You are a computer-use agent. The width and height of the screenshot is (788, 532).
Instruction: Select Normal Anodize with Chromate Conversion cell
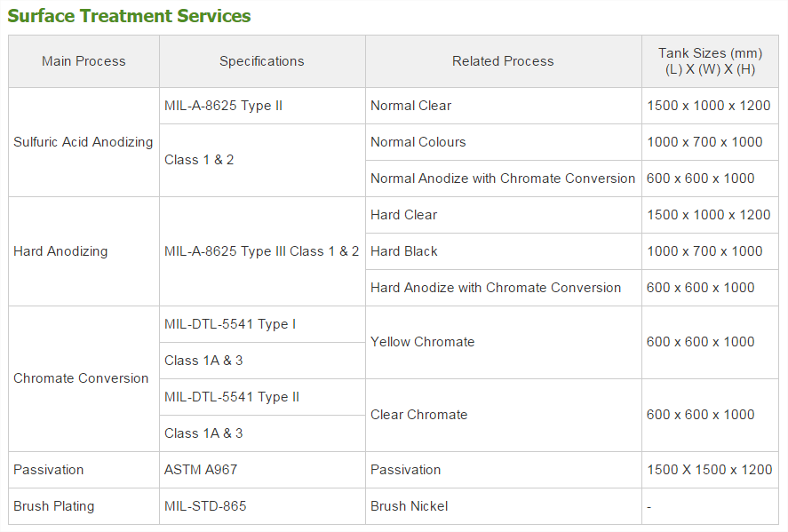pos(504,179)
